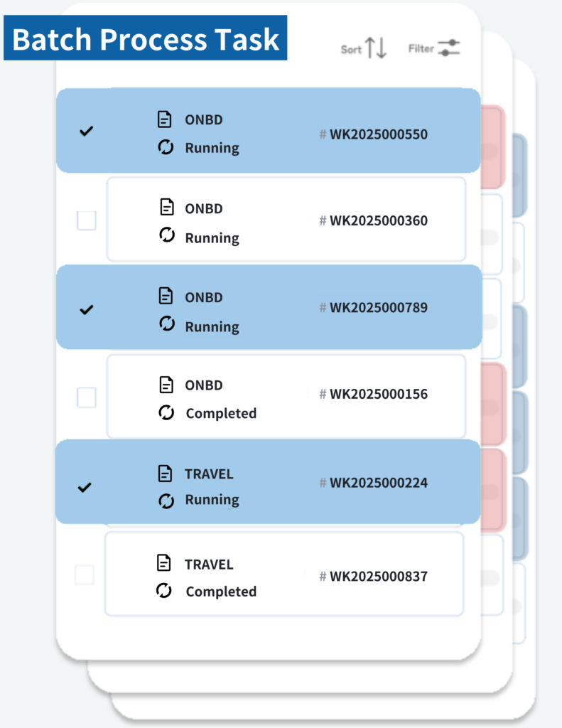The height and width of the screenshot is (728, 562).
Task: Click task ID WK2025000789
Action: click(378, 308)
